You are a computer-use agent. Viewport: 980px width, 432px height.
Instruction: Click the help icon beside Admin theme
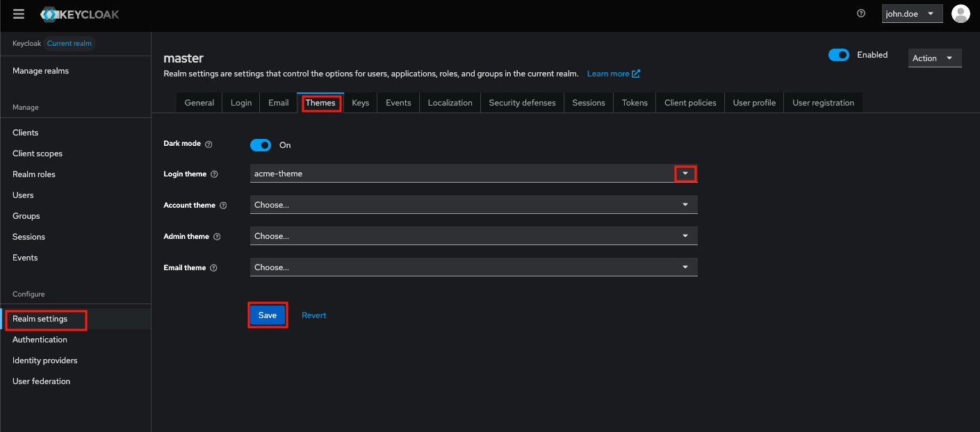218,236
